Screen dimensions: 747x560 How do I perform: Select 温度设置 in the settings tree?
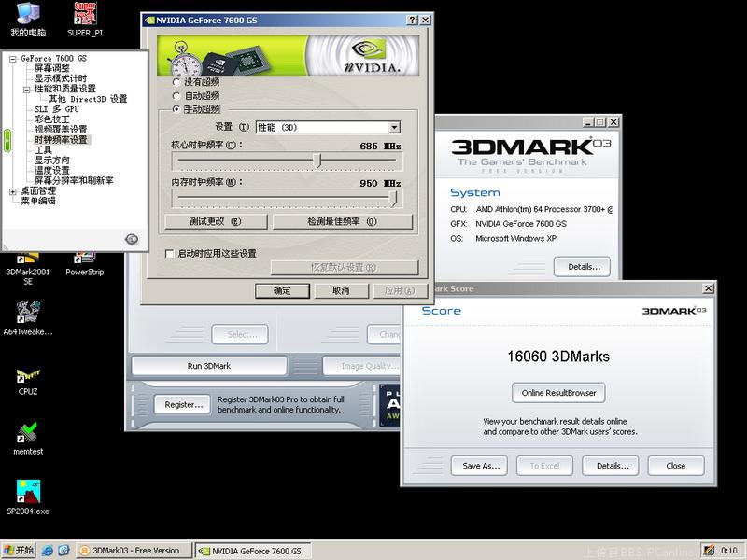(52, 171)
